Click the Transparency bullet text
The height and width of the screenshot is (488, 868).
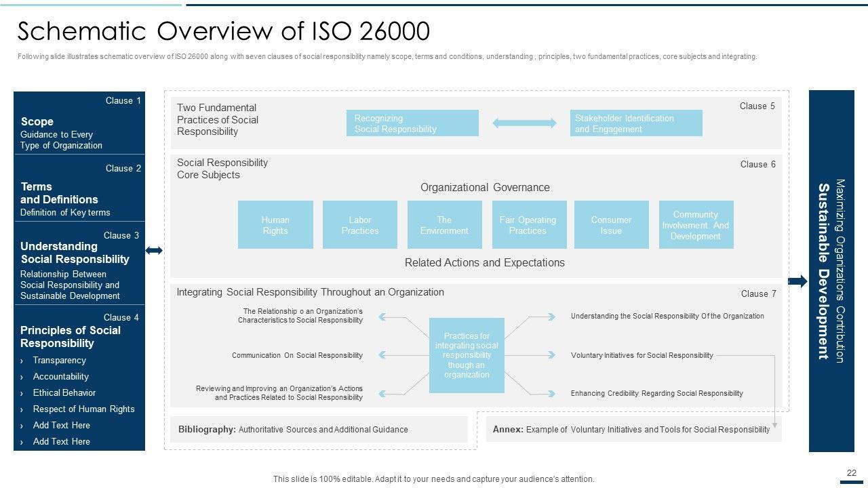pos(60,361)
